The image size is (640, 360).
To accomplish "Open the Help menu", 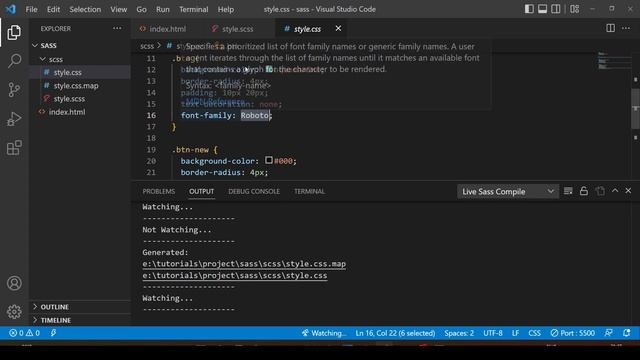I will pos(226,9).
